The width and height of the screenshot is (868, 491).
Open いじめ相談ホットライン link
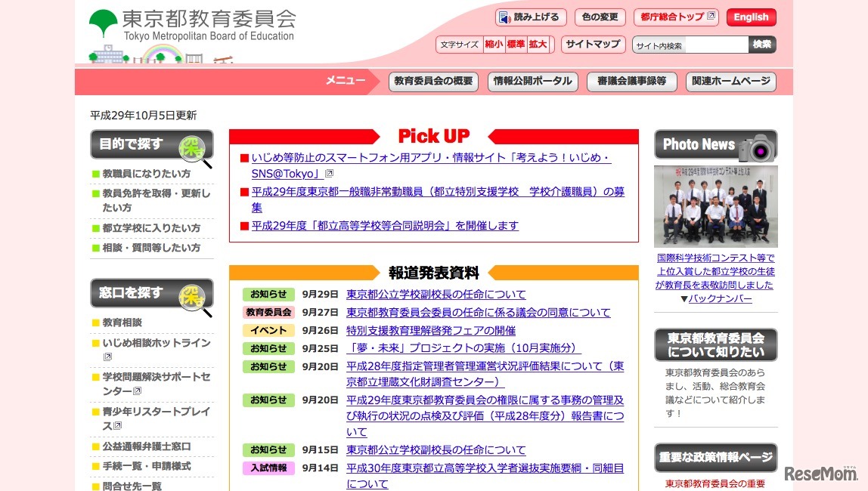coord(156,343)
